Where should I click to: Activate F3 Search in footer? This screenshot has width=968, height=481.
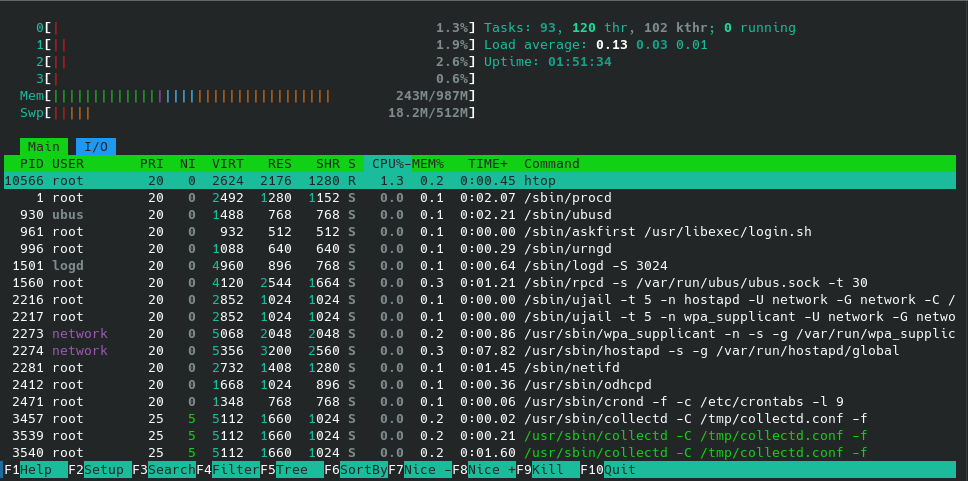coord(163,469)
